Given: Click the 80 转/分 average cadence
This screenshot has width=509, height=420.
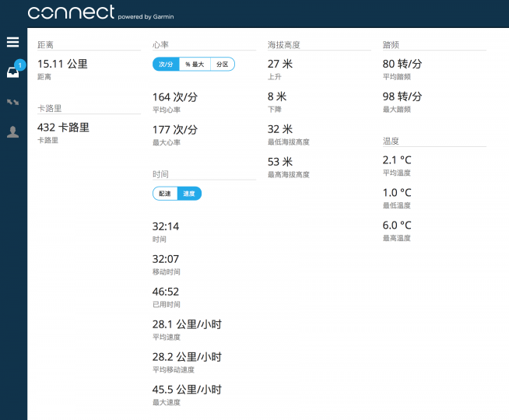Looking at the screenshot, I should point(402,64).
